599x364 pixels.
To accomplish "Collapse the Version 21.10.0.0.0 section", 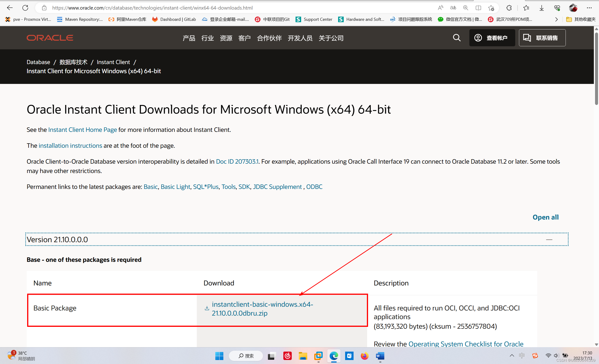I will point(549,239).
